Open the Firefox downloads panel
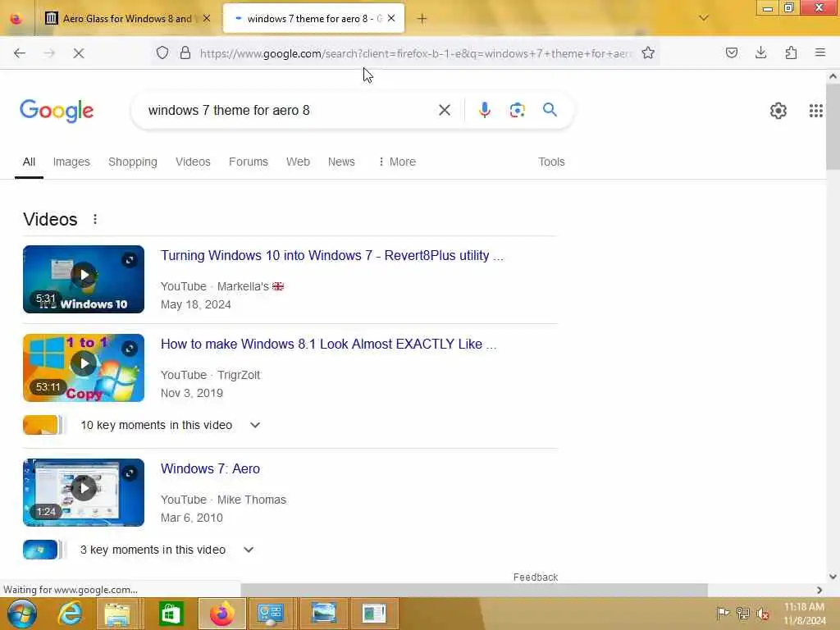Viewport: 840px width, 630px height. [x=760, y=53]
